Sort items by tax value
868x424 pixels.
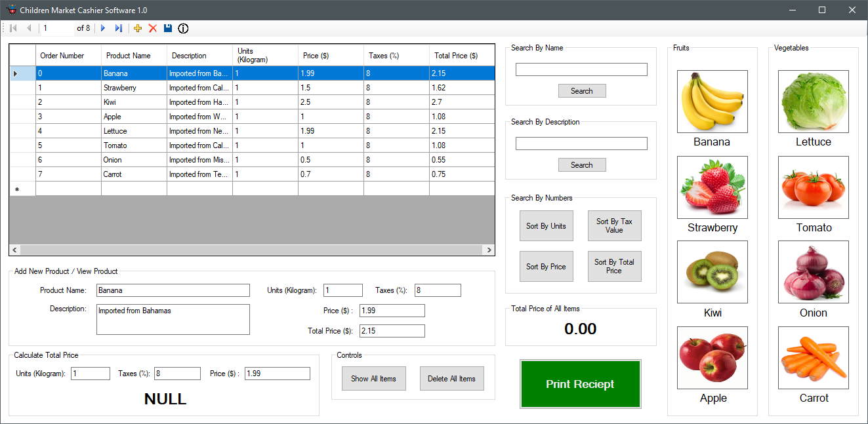[614, 226]
